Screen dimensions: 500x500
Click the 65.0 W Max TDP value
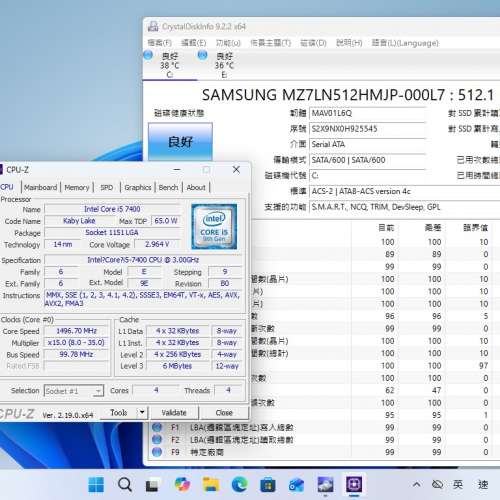click(x=166, y=221)
